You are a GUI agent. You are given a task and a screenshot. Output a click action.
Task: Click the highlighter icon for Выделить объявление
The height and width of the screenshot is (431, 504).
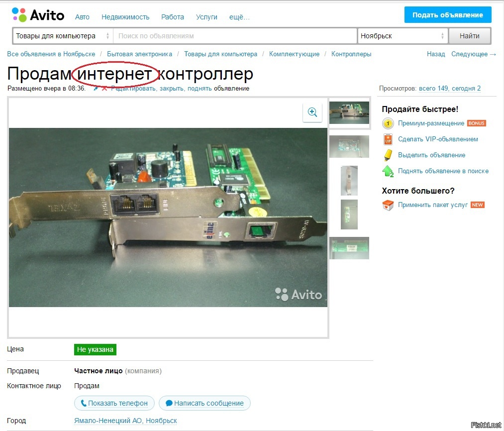click(388, 155)
